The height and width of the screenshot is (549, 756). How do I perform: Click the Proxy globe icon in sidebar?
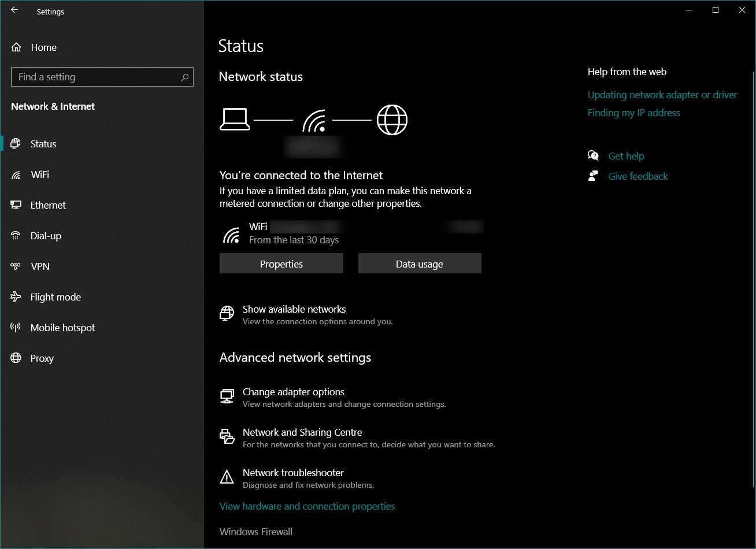click(16, 358)
